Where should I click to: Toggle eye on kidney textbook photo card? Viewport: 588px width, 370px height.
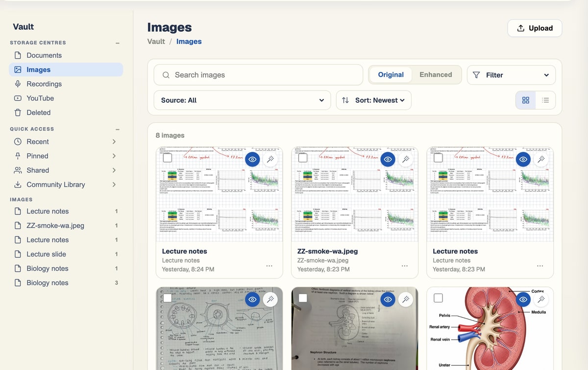(388, 300)
